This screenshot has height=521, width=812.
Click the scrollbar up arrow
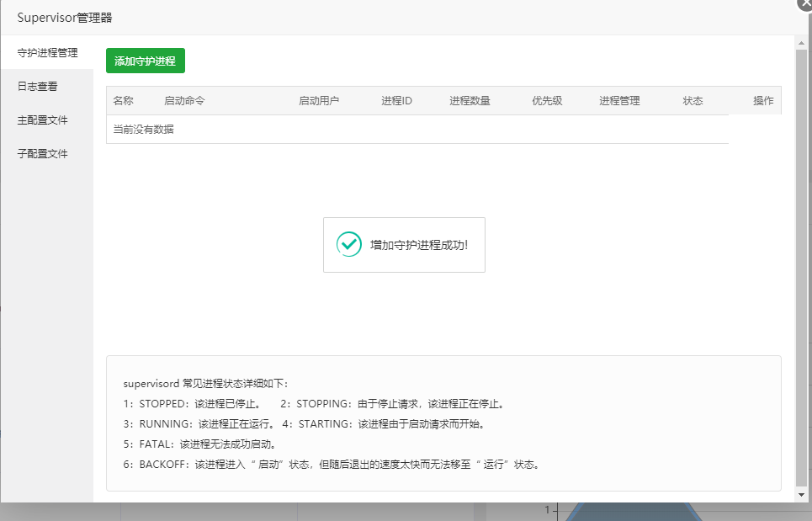click(x=801, y=44)
